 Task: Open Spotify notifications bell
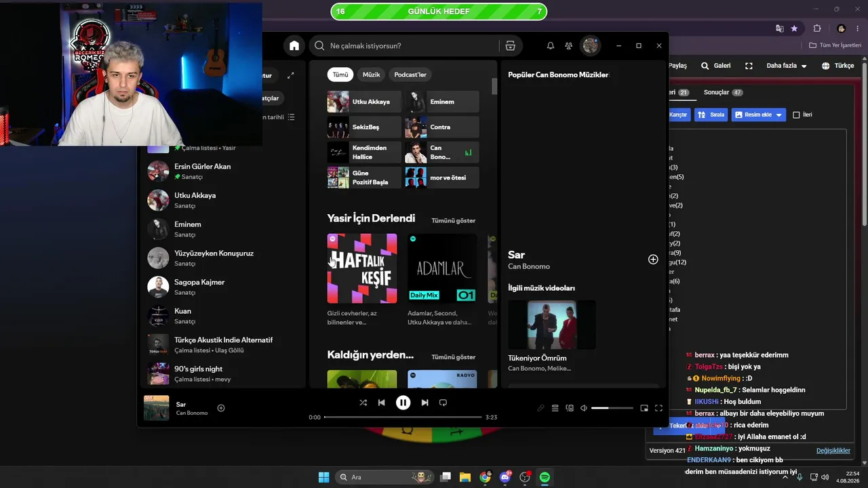(x=551, y=45)
